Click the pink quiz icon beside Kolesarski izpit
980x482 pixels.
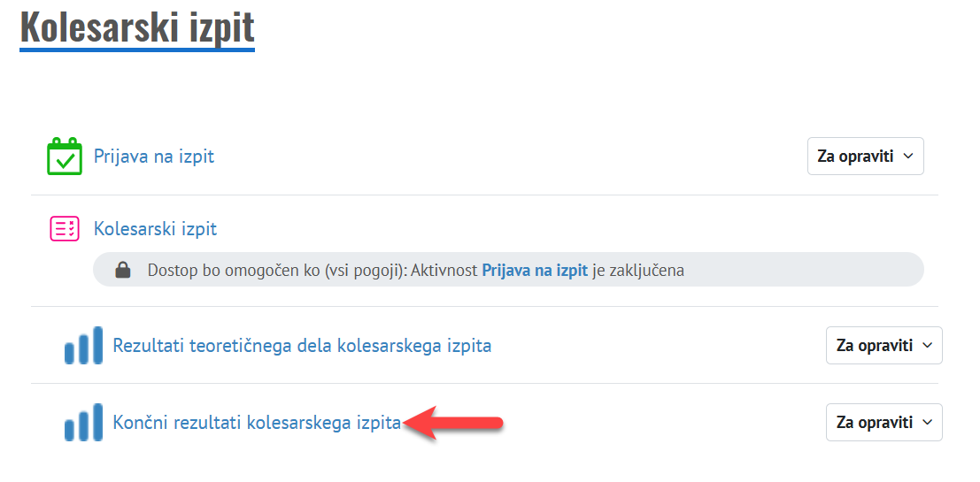click(64, 229)
